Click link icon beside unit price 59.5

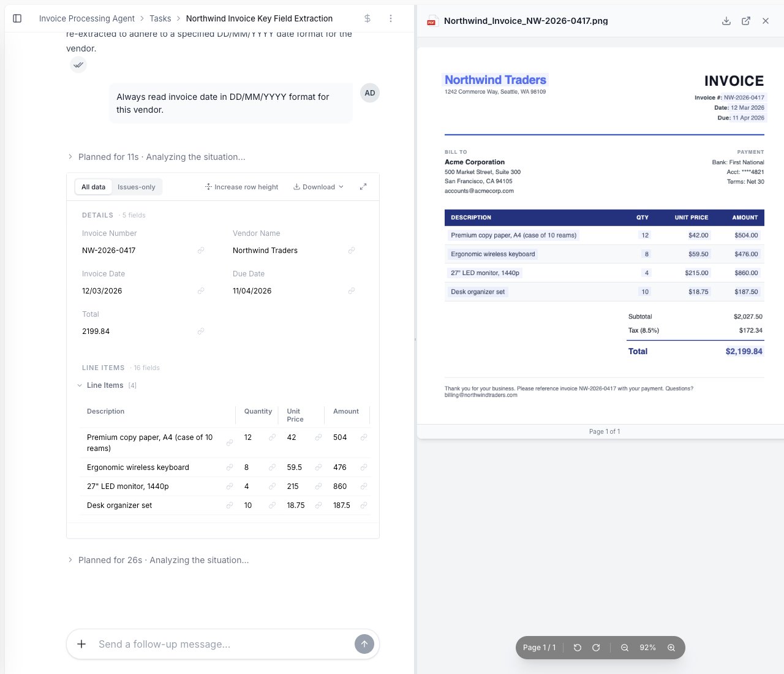(318, 468)
